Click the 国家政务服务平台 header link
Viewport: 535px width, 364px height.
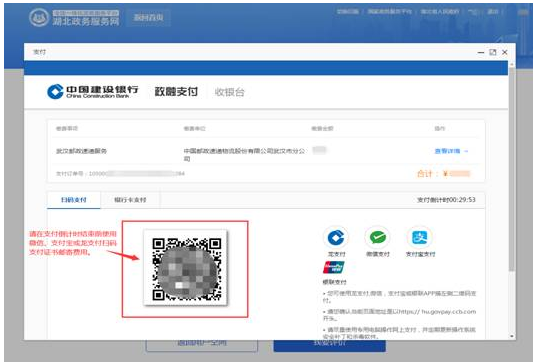[390, 12]
